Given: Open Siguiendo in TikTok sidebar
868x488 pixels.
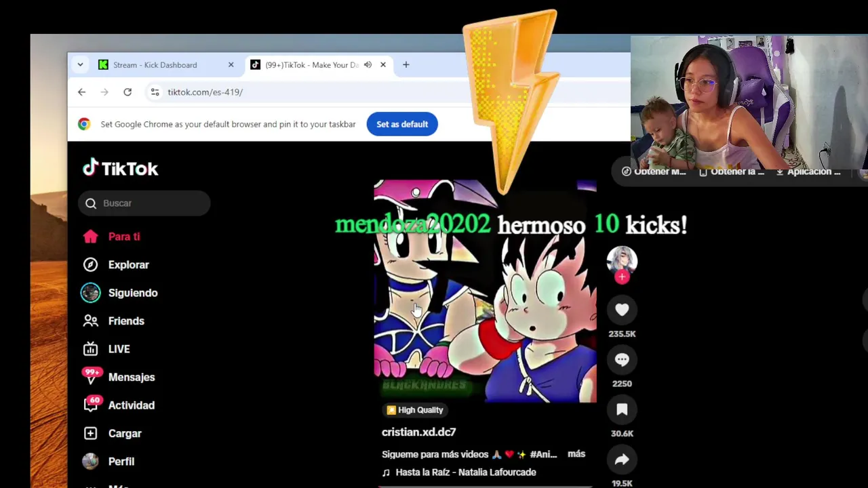Looking at the screenshot, I should pos(119,293).
